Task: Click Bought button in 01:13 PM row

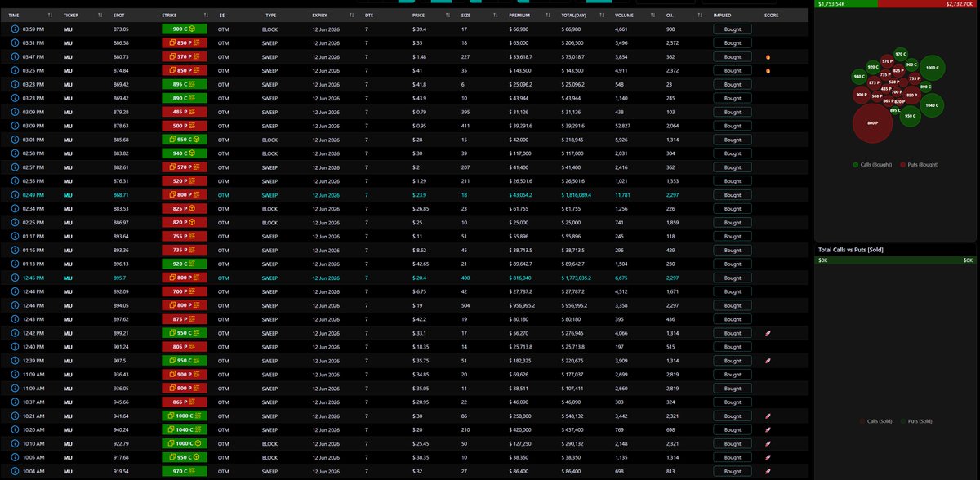Action: (733, 264)
